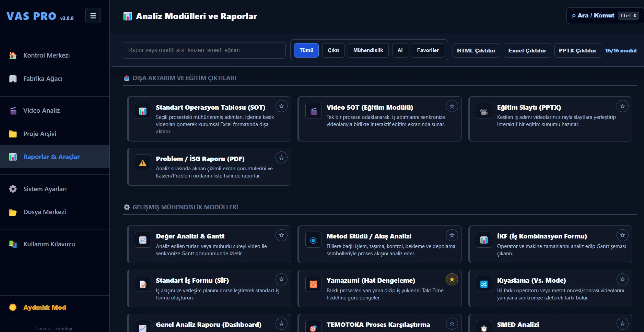Star the Kıyaslama (Vs. Mode) module

622,279
